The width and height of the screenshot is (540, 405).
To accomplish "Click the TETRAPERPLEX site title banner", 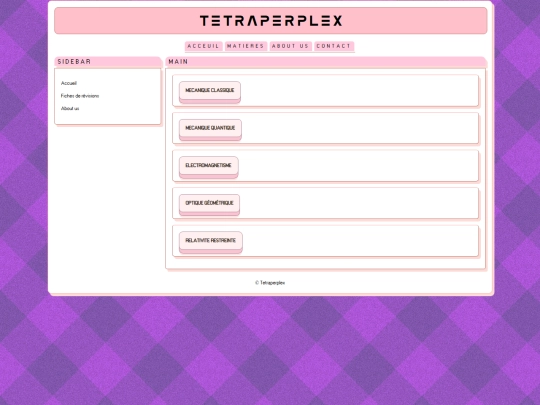I will pyautogui.click(x=271, y=21).
